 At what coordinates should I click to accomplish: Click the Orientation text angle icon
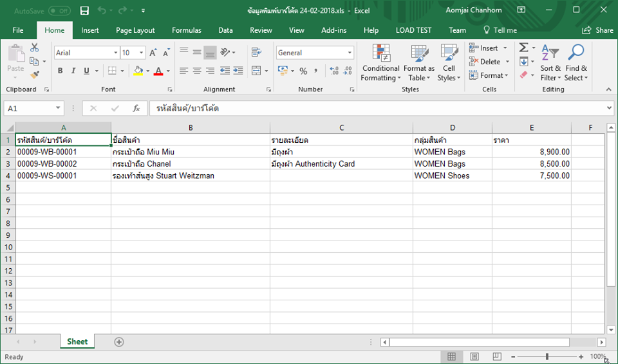[225, 52]
